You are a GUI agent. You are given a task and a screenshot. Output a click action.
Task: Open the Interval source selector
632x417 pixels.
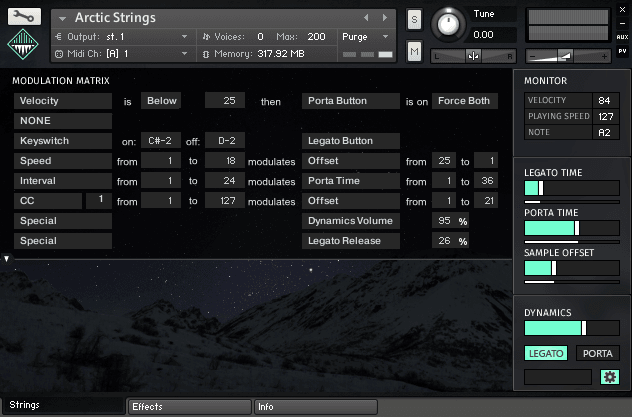pyautogui.click(x=63, y=181)
